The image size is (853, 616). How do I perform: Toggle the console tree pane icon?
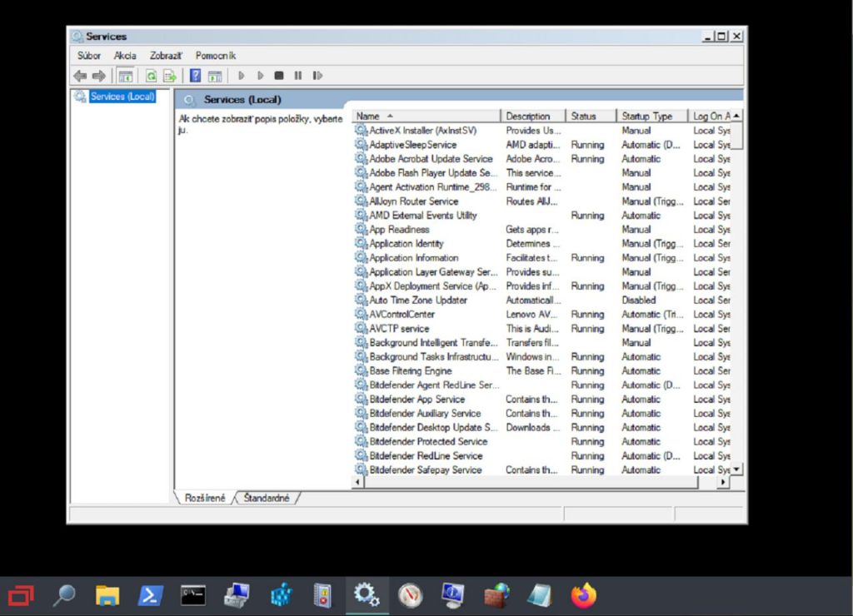[126, 76]
